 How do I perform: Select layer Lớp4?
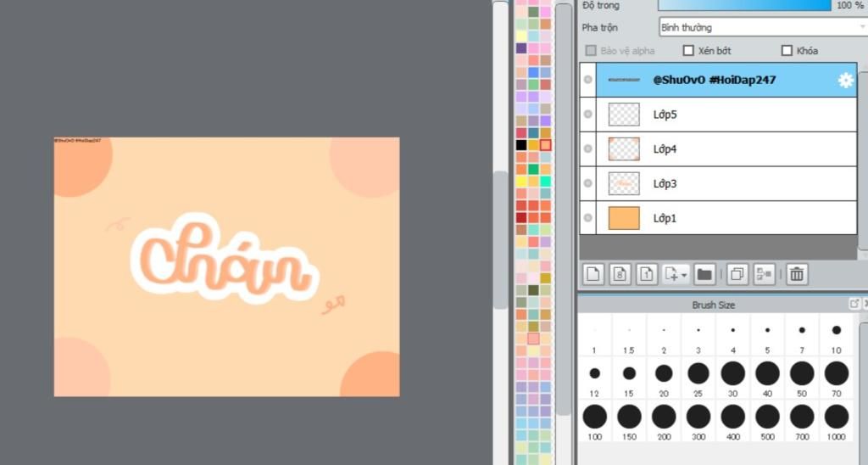click(726, 149)
